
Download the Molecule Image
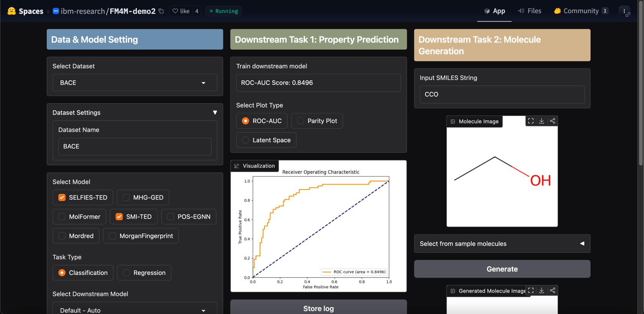pyautogui.click(x=541, y=121)
